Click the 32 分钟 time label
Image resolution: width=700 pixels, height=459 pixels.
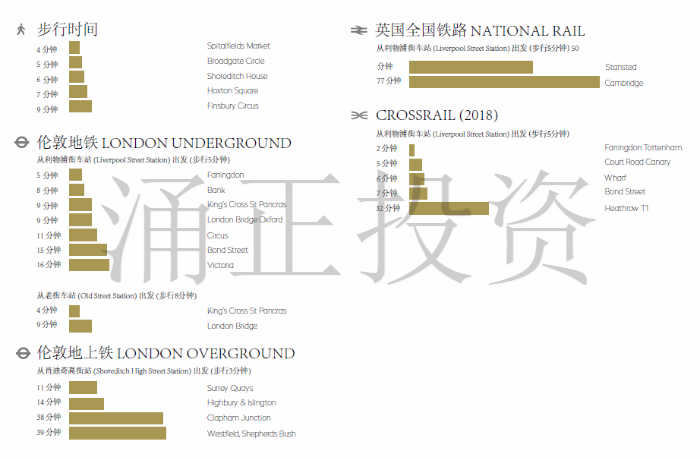(x=388, y=209)
